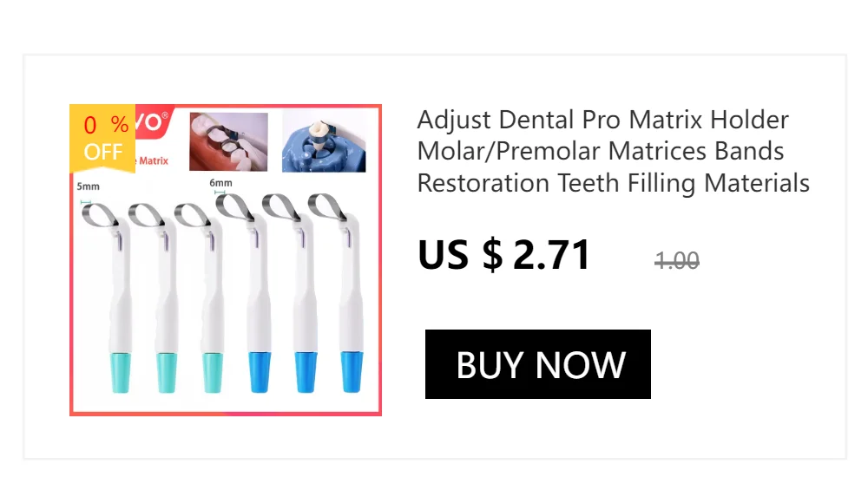The image size is (868, 503).
Task: Click the 5mm size label
Action: (x=88, y=186)
